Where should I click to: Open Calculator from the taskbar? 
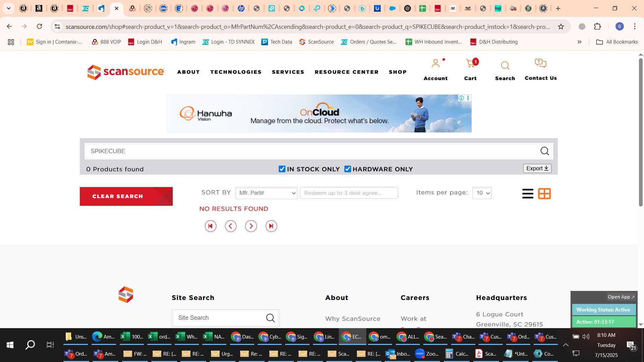[x=457, y=354]
